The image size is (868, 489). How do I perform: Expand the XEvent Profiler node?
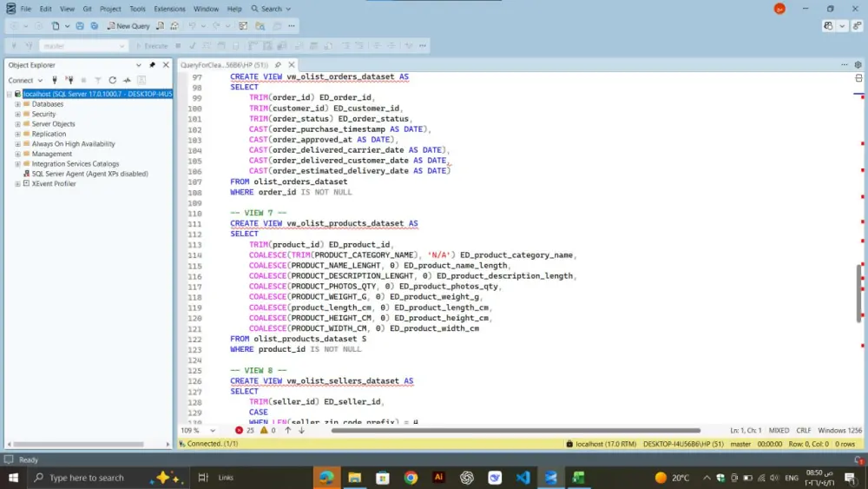(x=17, y=184)
